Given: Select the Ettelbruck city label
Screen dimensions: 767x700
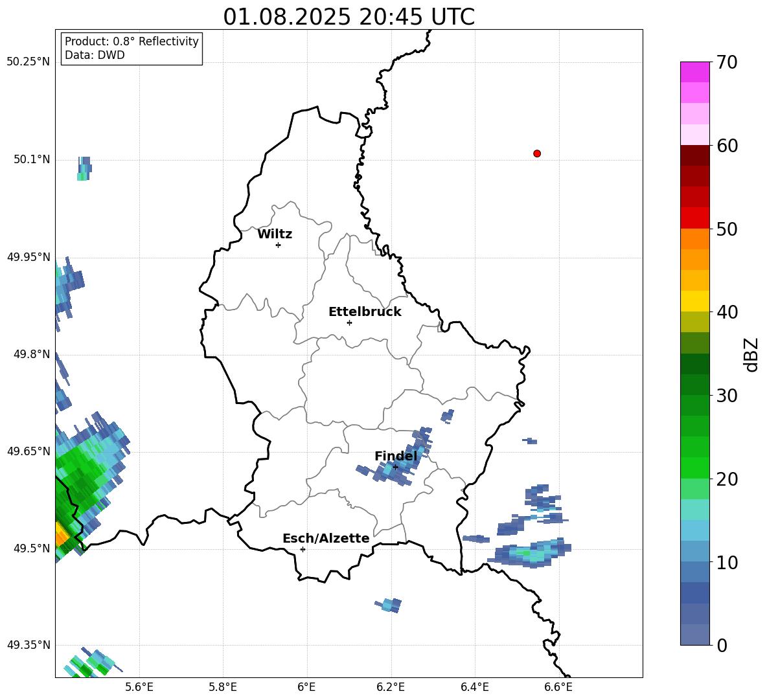Looking at the screenshot, I should (x=365, y=312).
